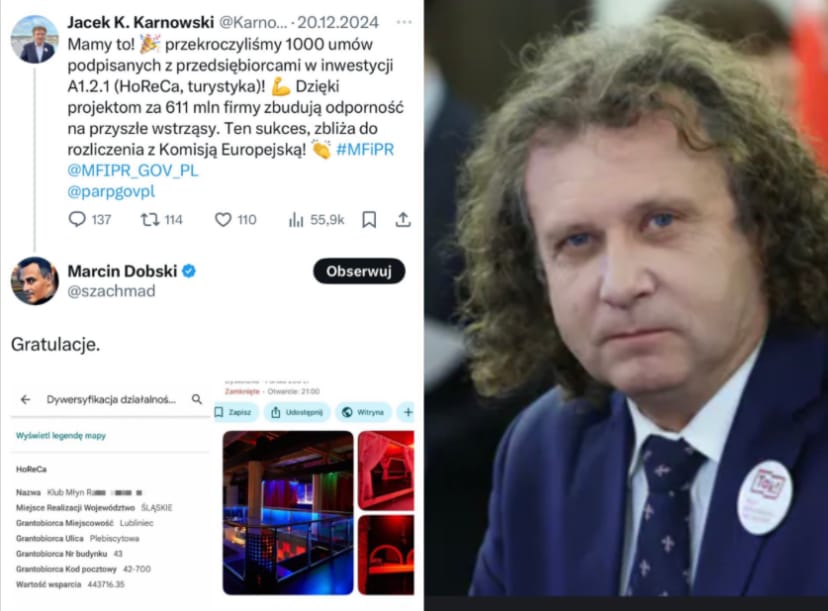Open the three-dot more options menu
The height and width of the screenshot is (611, 828).
click(x=404, y=22)
